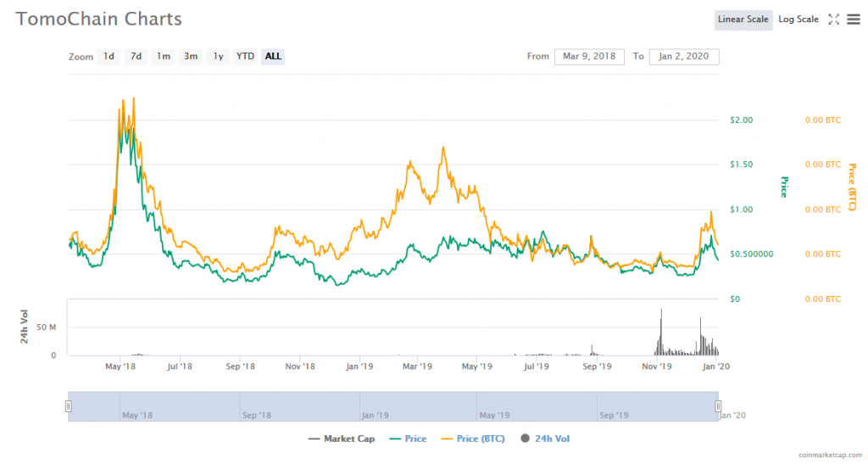Set zoom to 3m
This screenshot has height=464, width=868.
tap(191, 57)
